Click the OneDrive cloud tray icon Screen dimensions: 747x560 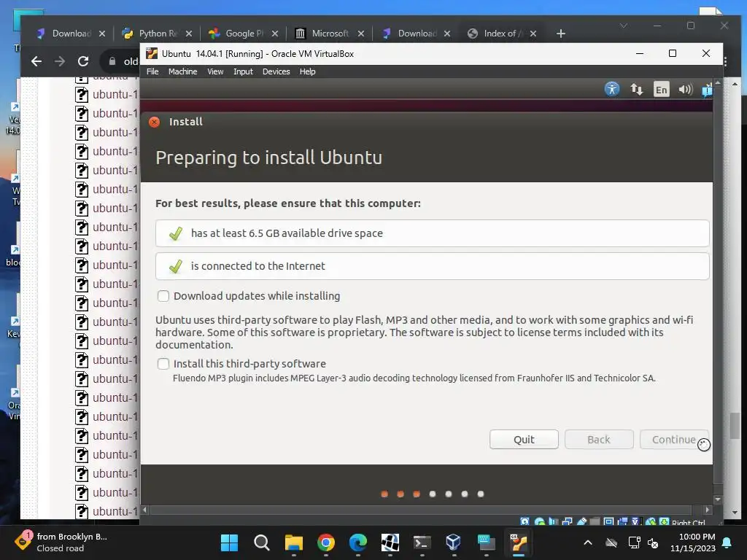click(611, 542)
